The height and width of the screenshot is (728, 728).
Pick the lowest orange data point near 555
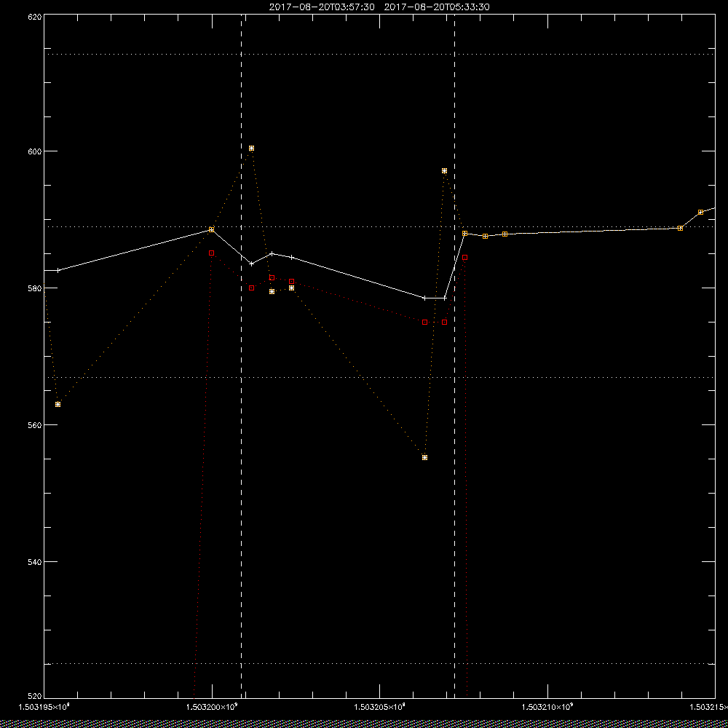pyautogui.click(x=425, y=458)
